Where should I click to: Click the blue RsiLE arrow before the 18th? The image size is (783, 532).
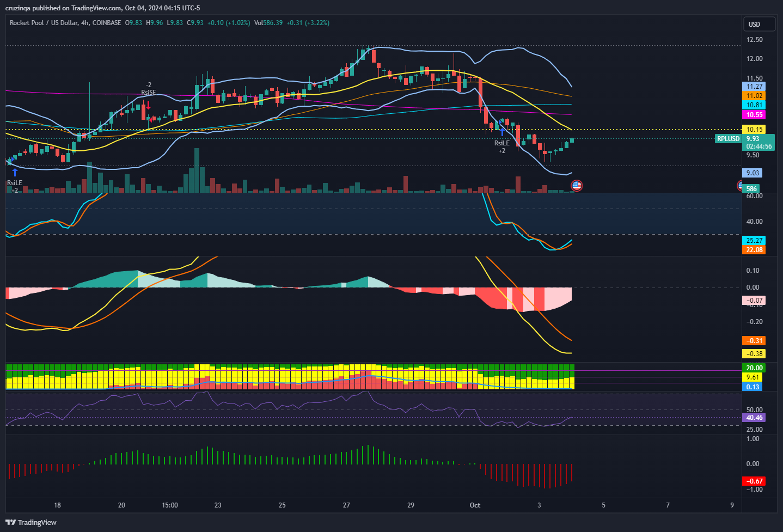[x=15, y=173]
